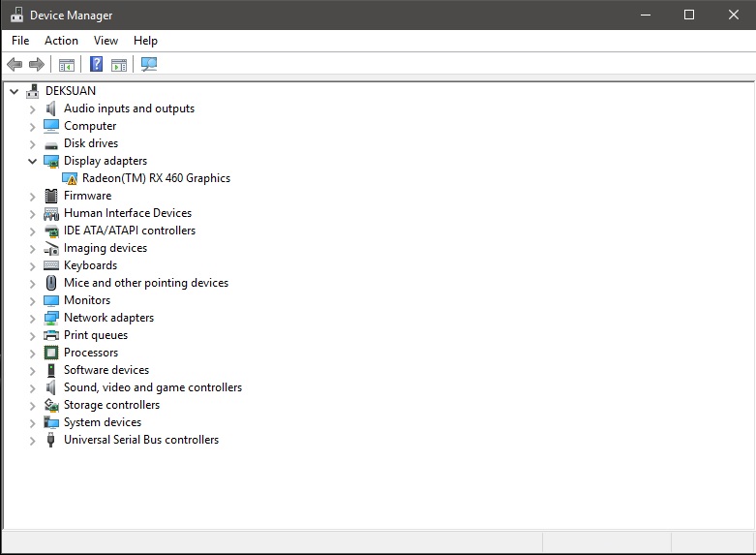Open the Help question mark toolbar icon
Screen dimensions: 756x555
[97, 64]
